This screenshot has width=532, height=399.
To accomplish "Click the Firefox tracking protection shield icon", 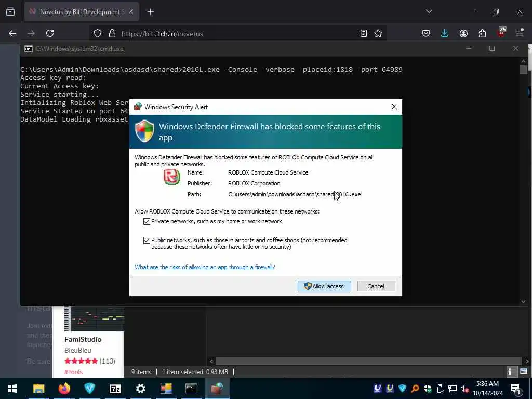I will (98, 33).
